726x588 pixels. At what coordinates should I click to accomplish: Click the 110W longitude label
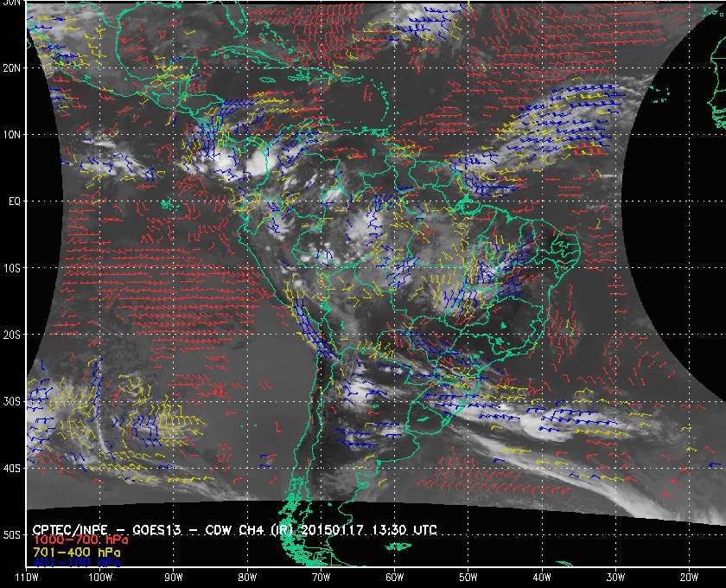(x=27, y=578)
